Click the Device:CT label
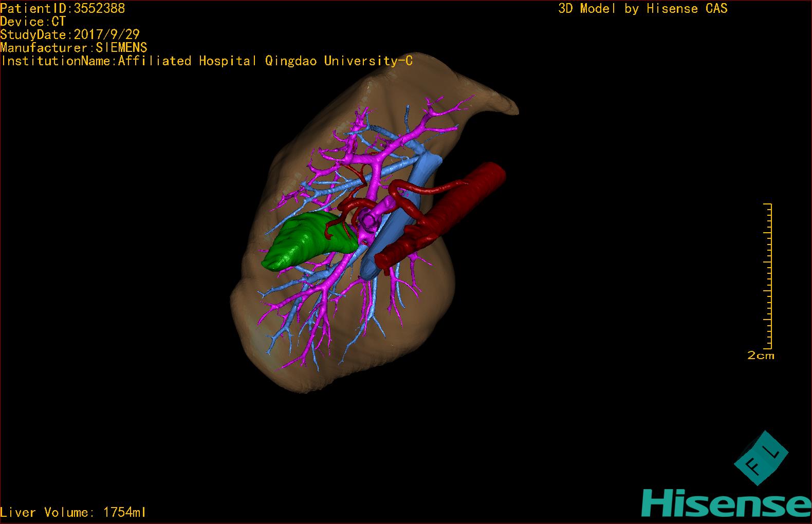The height and width of the screenshot is (524, 812). [x=33, y=22]
